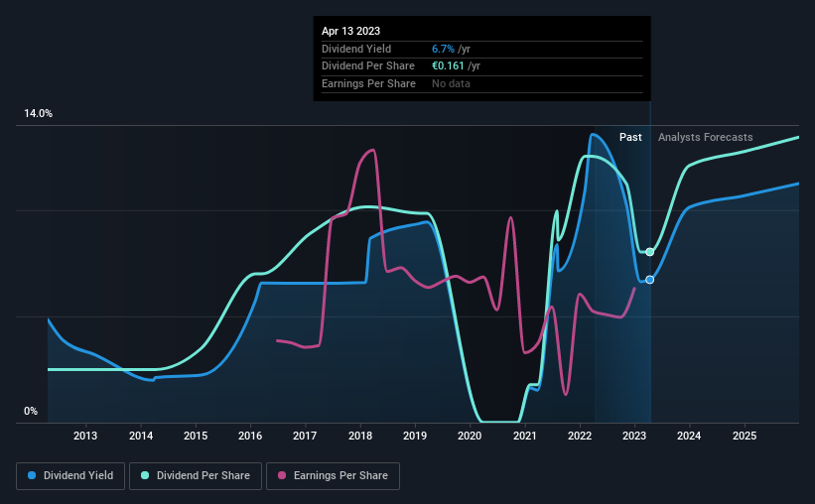
Task: Toggle the Dividend Per Share legend button
Action: coord(196,476)
